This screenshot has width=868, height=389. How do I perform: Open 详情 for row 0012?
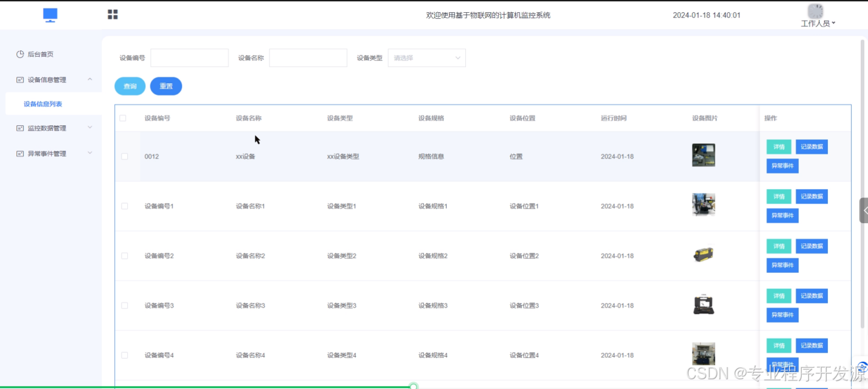pos(779,146)
